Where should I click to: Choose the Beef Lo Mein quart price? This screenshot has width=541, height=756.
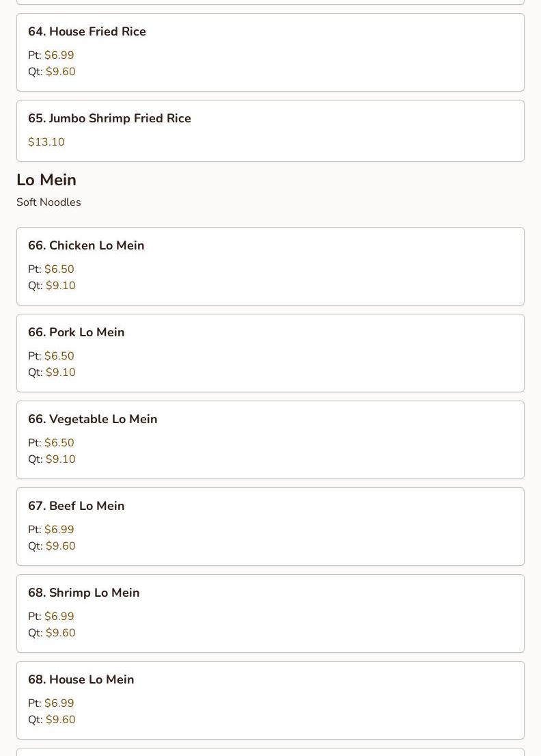(60, 546)
